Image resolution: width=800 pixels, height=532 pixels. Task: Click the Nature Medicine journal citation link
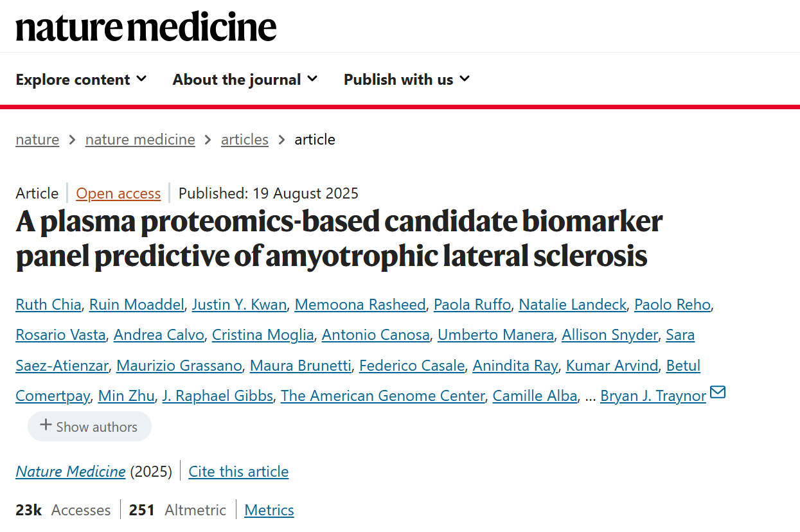(71, 472)
